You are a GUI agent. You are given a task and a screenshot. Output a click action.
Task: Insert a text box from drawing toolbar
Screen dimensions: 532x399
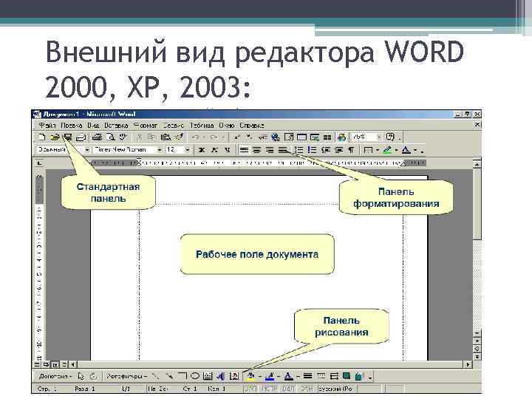pos(208,376)
